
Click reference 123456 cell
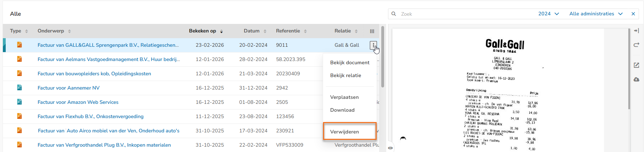[285, 116]
